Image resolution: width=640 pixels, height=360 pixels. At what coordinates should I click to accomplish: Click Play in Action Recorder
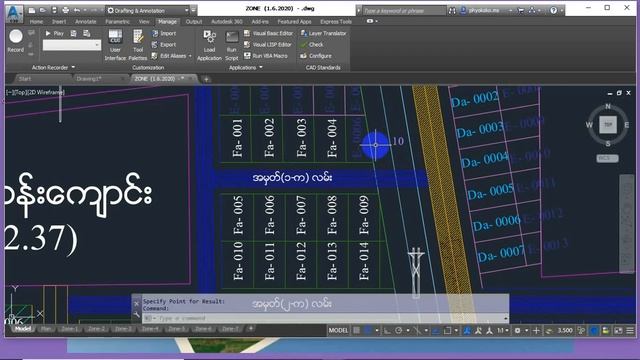(x=54, y=33)
